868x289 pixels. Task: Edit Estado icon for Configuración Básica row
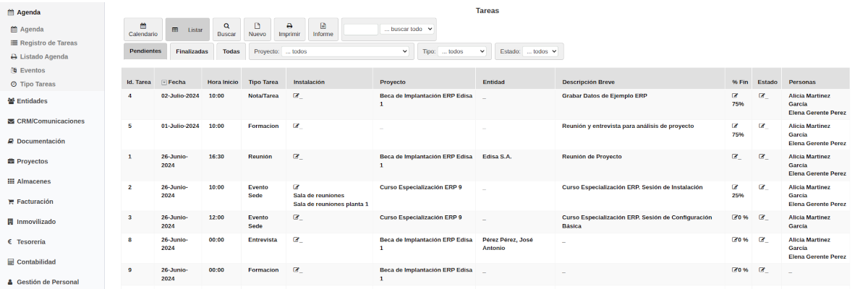tap(762, 217)
